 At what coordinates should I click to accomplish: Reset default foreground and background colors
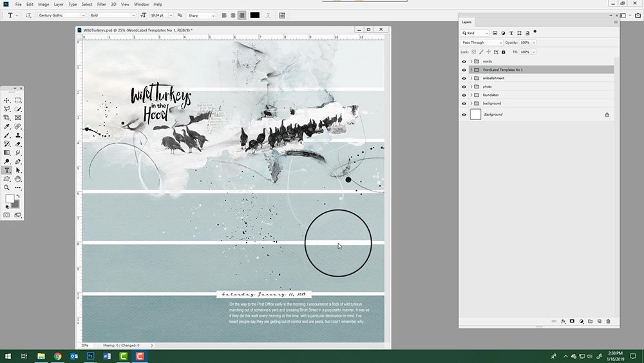click(x=7, y=207)
